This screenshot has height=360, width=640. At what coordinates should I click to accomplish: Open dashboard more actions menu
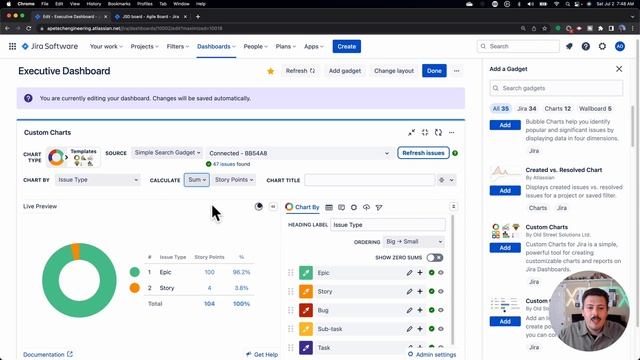pyautogui.click(x=456, y=71)
